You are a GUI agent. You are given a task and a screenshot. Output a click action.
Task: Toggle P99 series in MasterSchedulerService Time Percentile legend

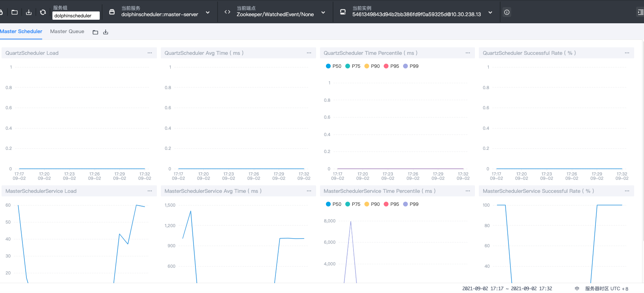click(x=411, y=204)
